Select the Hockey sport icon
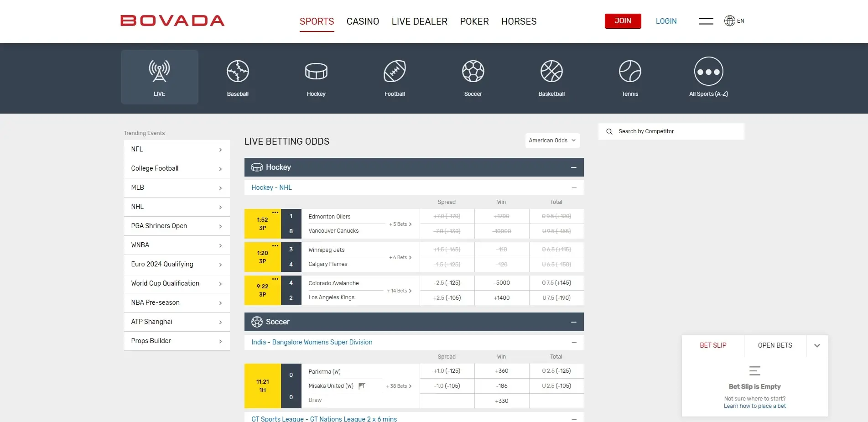Viewport: 868px width, 422px height. tap(316, 77)
